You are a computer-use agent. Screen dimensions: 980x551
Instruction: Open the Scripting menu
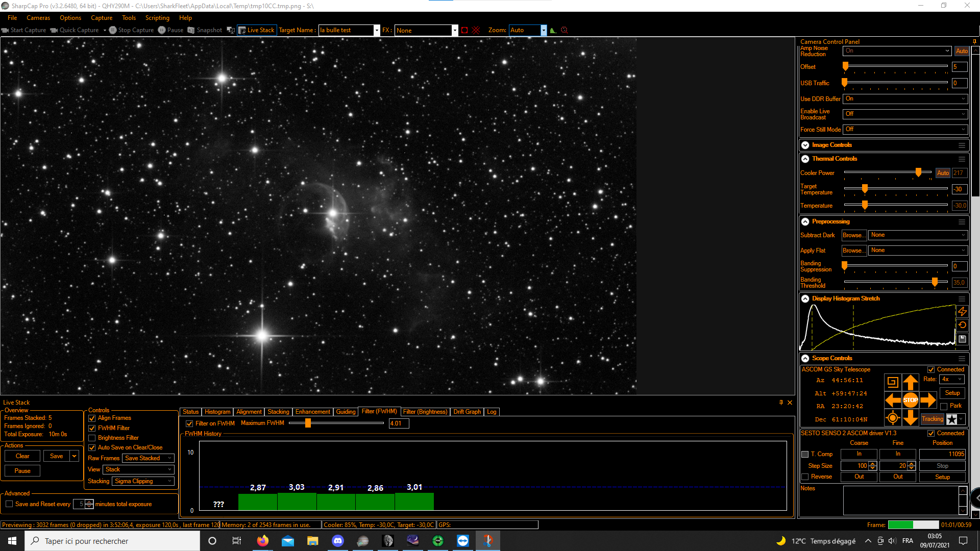(x=157, y=18)
